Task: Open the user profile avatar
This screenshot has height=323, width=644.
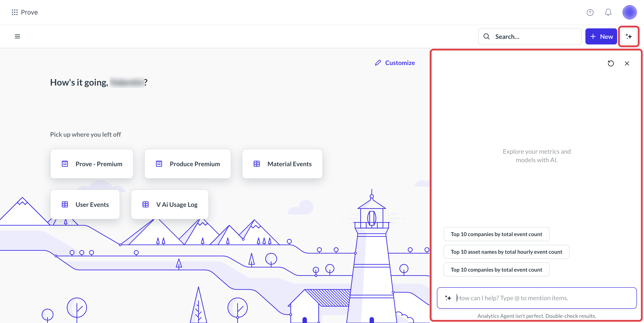Action: coord(629,12)
